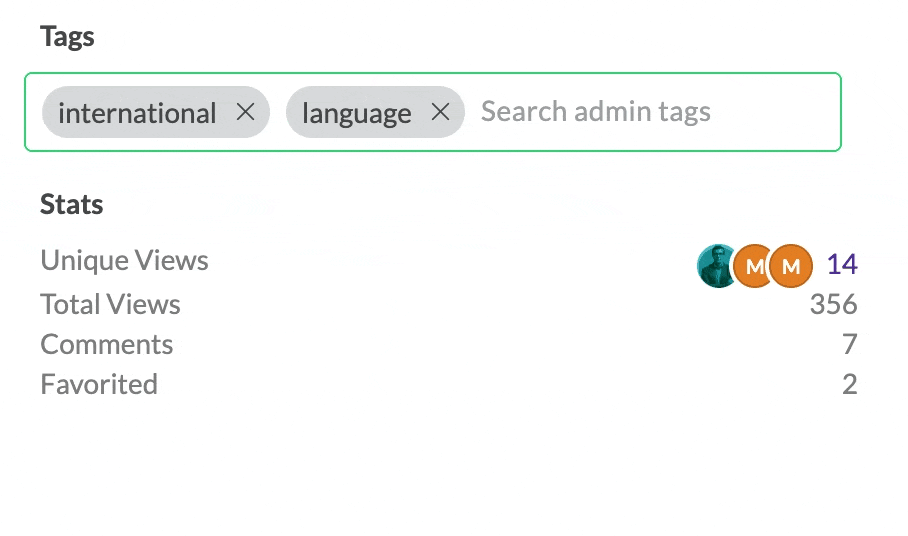This screenshot has height=536, width=908.
Task: Click the rightmost orange M avatar
Action: coord(791,266)
